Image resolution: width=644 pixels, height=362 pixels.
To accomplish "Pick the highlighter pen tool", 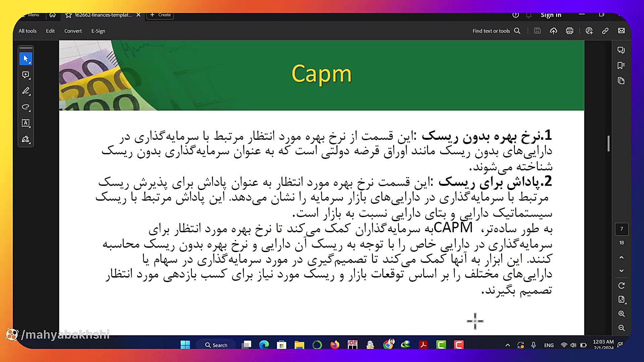I will click(x=26, y=91).
